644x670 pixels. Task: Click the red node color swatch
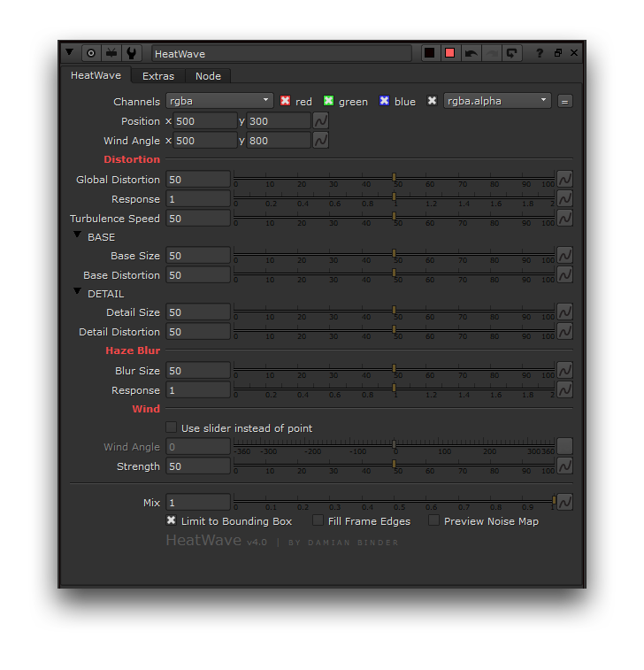click(449, 53)
